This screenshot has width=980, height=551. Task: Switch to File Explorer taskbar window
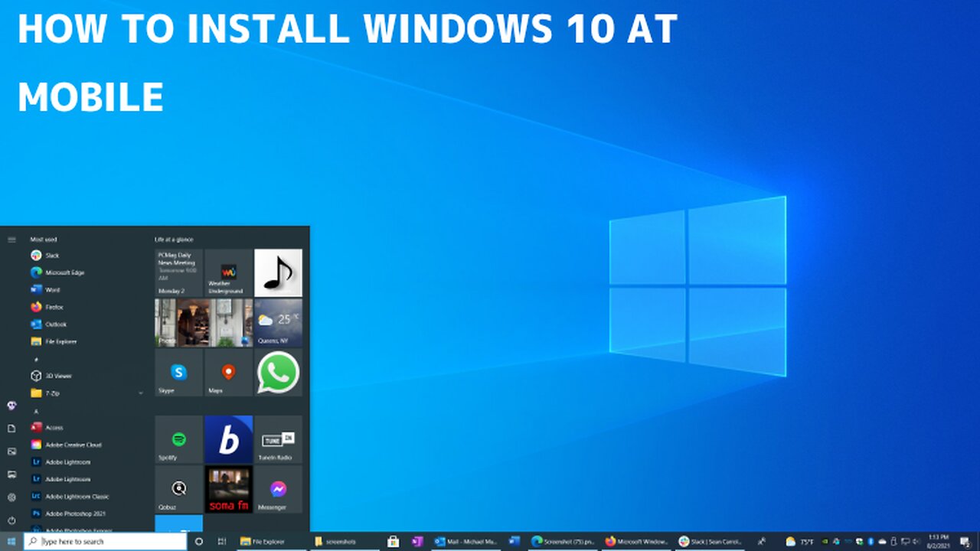click(x=272, y=541)
